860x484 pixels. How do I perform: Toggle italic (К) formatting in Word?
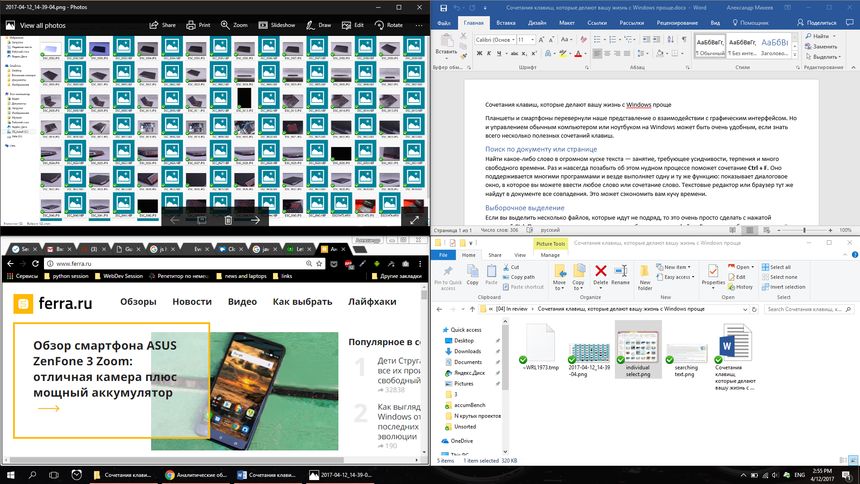coord(489,54)
